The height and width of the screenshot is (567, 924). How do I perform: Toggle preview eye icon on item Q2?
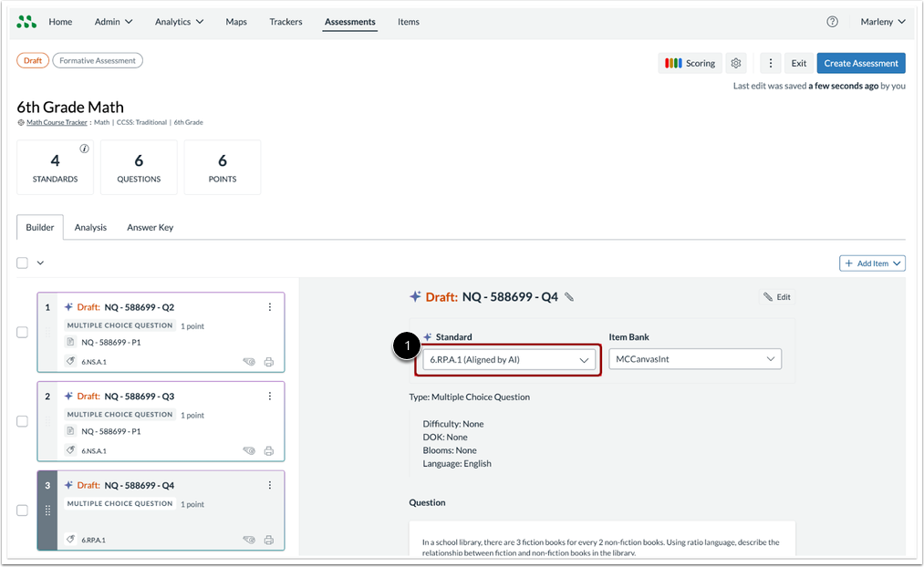coord(249,362)
